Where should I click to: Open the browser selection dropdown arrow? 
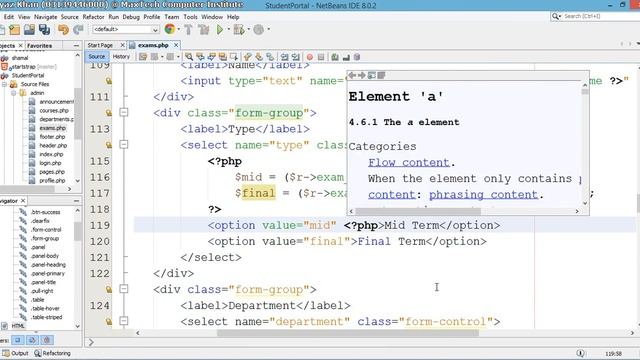(179, 29)
